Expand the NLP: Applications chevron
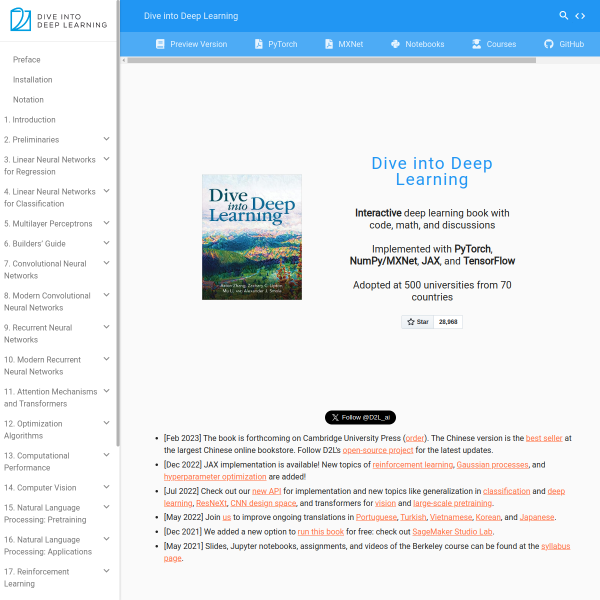Image resolution: width=600 pixels, height=600 pixels. (x=107, y=539)
